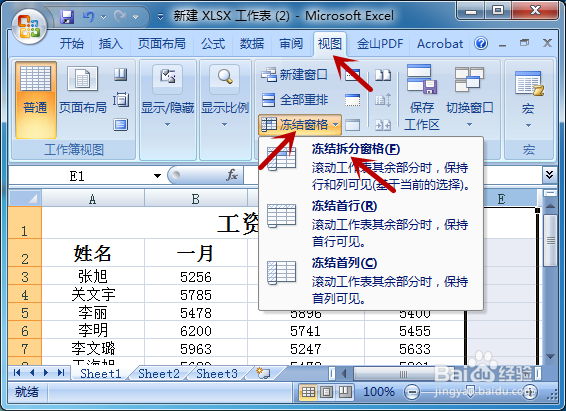Click cell with value 6200
Viewport: 566px width, 411px height.
pyautogui.click(x=196, y=331)
